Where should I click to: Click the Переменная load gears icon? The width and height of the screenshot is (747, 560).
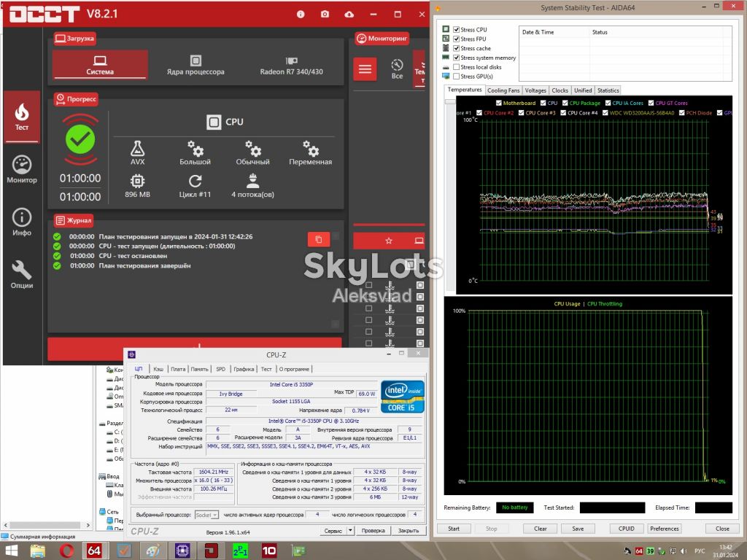311,149
